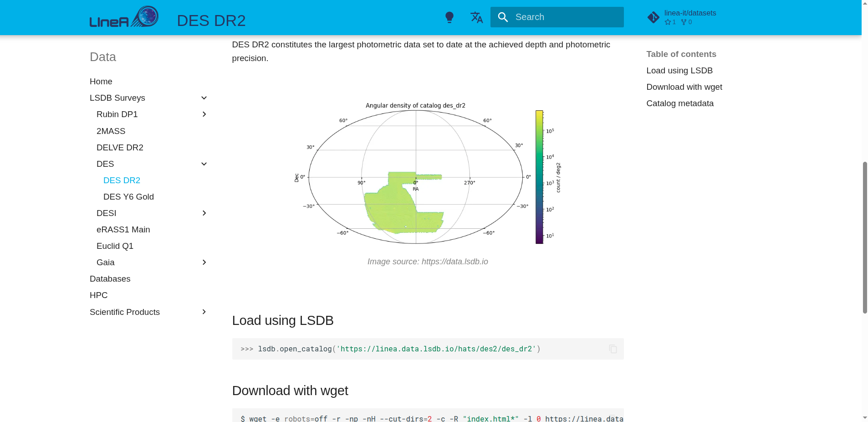This screenshot has height=422, width=868.
Task: Open the DES Y6 Gold page
Action: coord(128,197)
